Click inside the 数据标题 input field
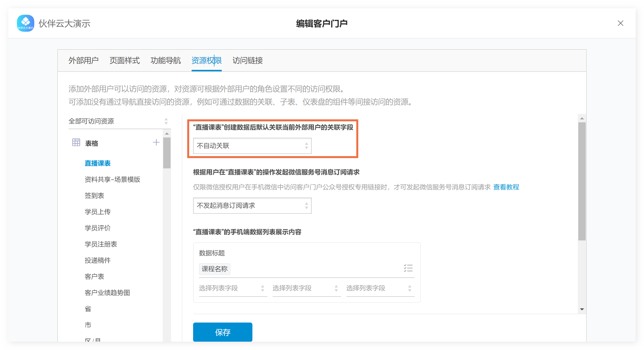 coord(307,269)
